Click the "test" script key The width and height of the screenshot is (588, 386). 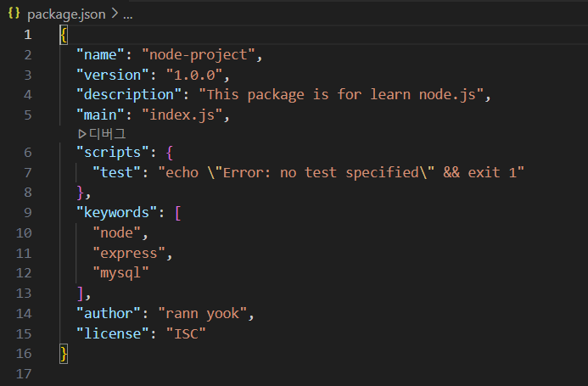point(116,172)
